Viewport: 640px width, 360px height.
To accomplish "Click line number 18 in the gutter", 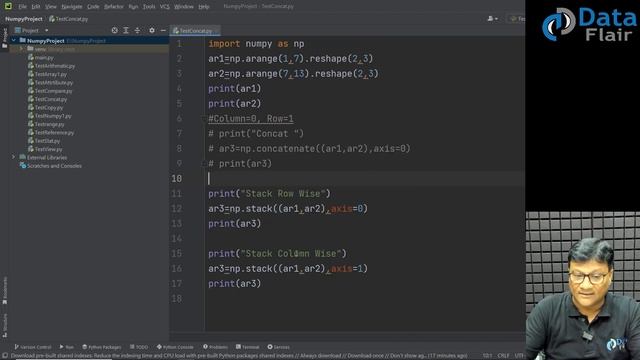I will point(176,298).
